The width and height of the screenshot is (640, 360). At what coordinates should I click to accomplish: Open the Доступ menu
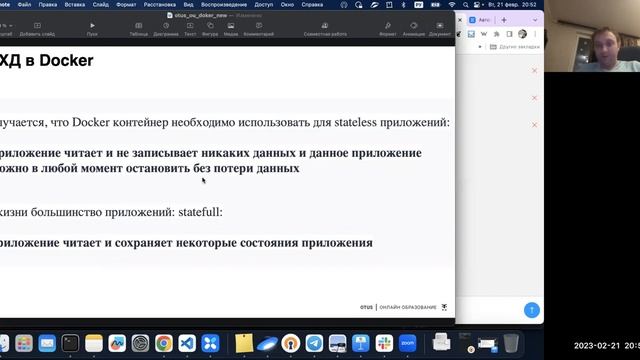[x=264, y=4]
